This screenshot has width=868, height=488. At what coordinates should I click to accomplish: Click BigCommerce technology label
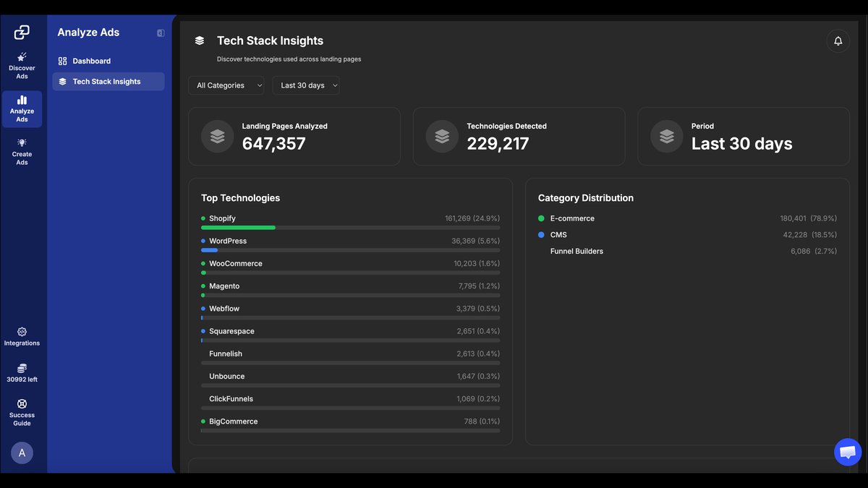tap(234, 421)
